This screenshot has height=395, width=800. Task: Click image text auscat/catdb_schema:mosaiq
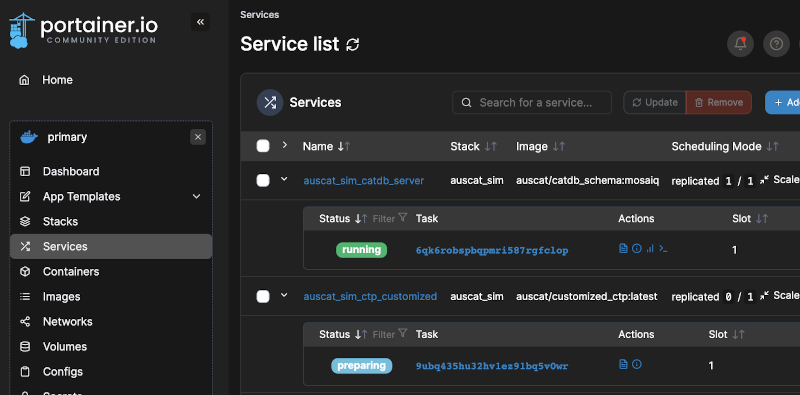pyautogui.click(x=587, y=181)
